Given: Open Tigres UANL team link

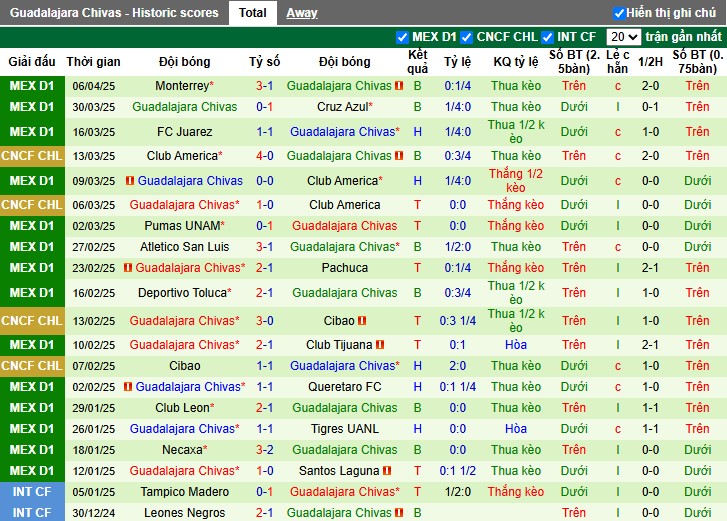Looking at the screenshot, I should point(344,429).
